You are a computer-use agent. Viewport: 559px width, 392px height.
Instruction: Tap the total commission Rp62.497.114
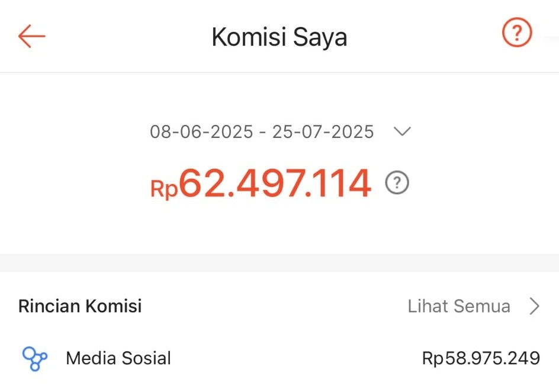[261, 184]
